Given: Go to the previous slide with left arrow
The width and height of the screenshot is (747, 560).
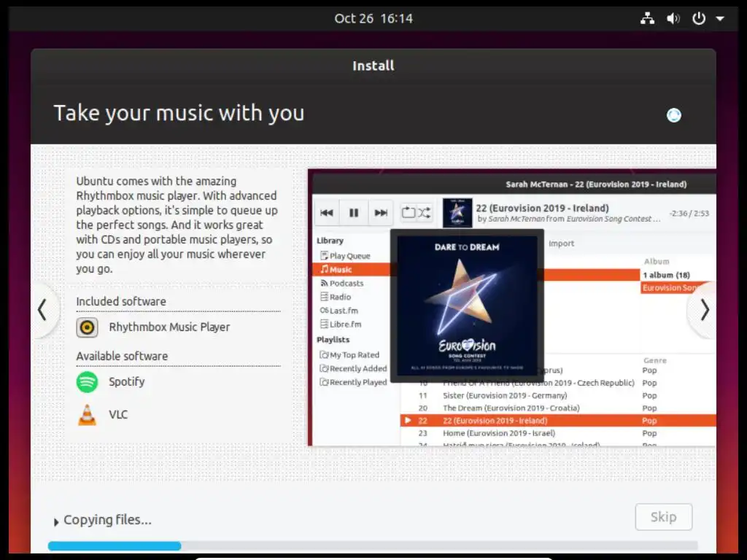Looking at the screenshot, I should pyautogui.click(x=43, y=310).
